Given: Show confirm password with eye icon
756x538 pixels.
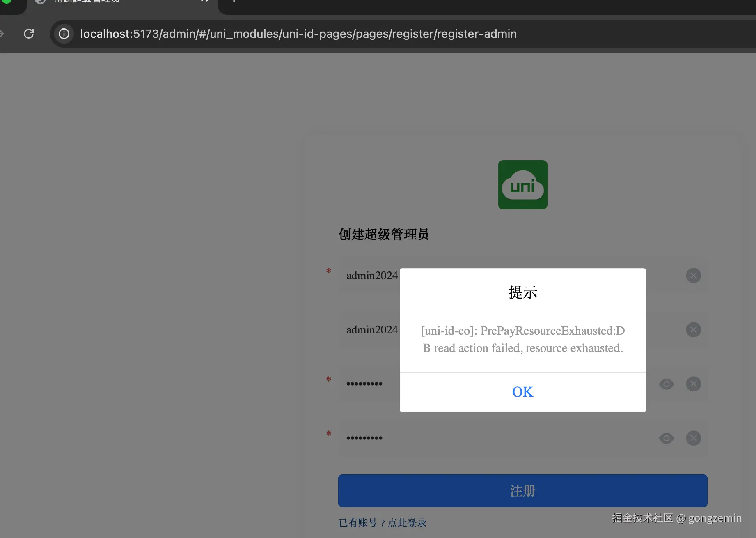Looking at the screenshot, I should (666, 438).
